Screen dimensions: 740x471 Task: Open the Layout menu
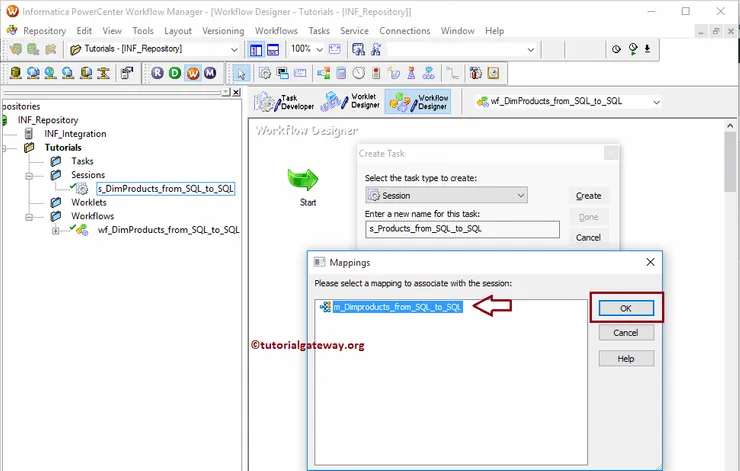[178, 31]
